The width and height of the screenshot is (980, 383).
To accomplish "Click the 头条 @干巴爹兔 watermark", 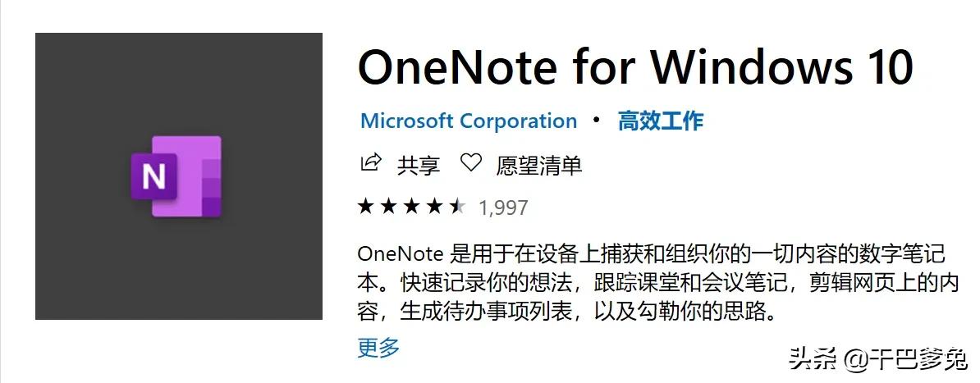I will 877,358.
